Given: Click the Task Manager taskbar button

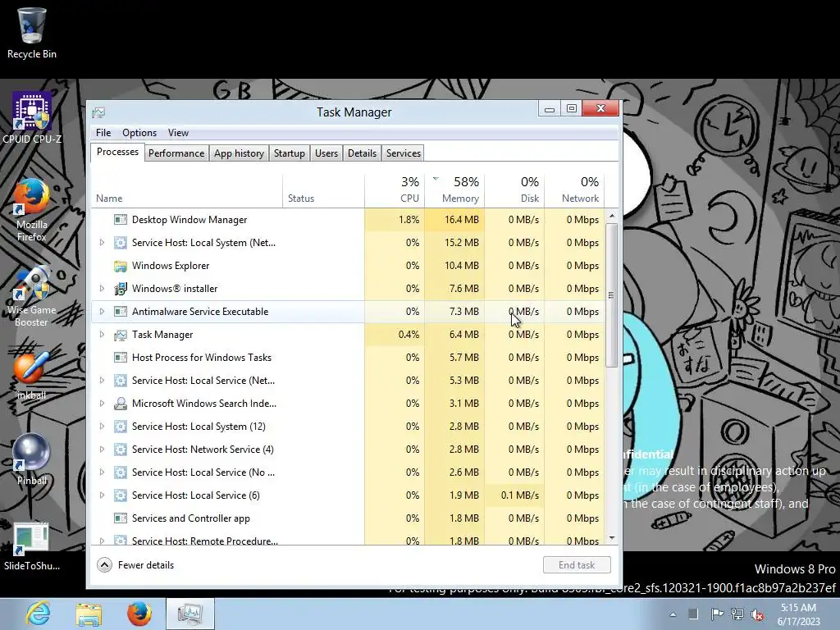Looking at the screenshot, I should point(190,614).
